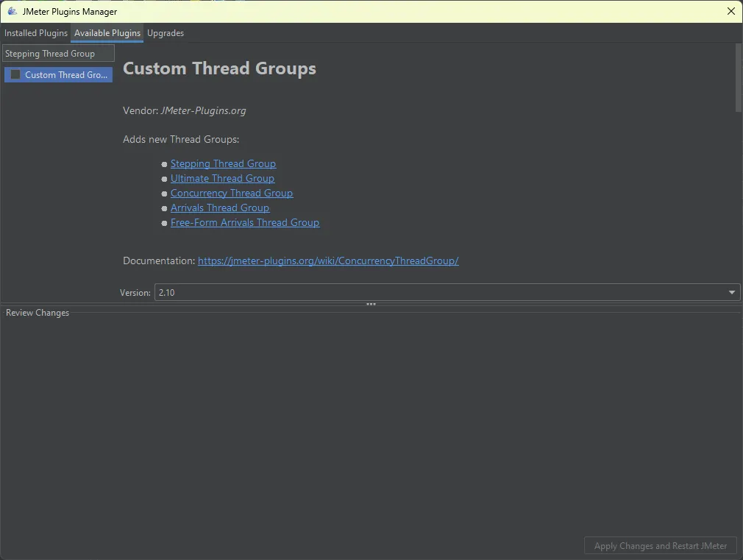Click the description panel vertical scrollbar
The width and height of the screenshot is (743, 560).
tap(739, 78)
